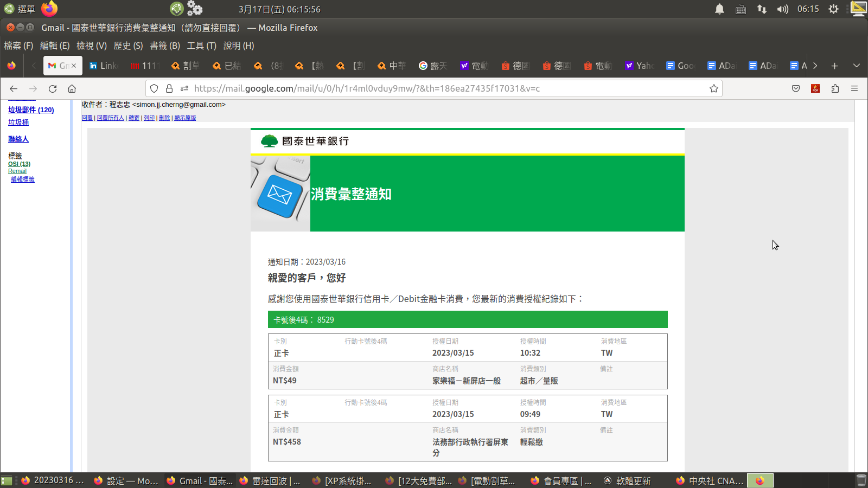The height and width of the screenshot is (488, 868).
Task: Click the red PDF extension icon
Action: [815, 88]
